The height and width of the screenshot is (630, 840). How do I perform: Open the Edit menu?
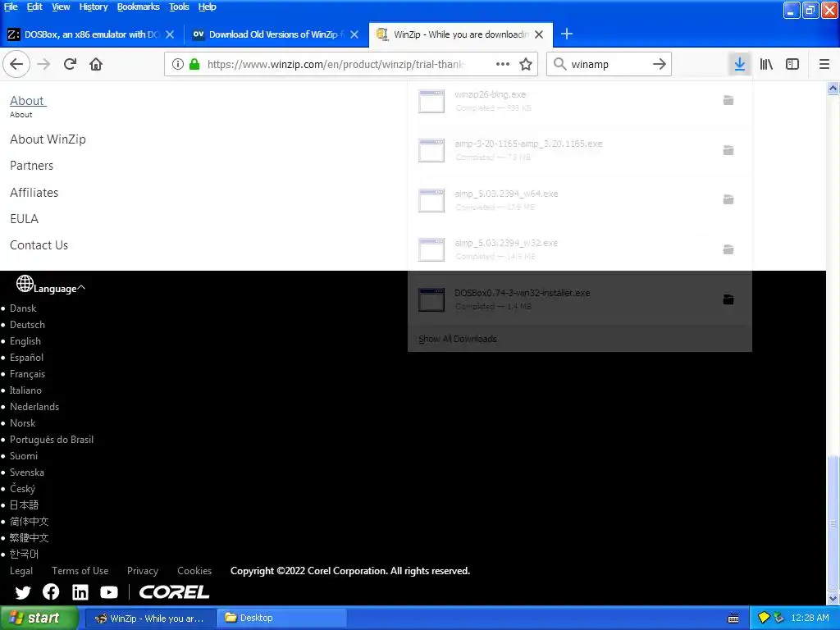pos(34,7)
